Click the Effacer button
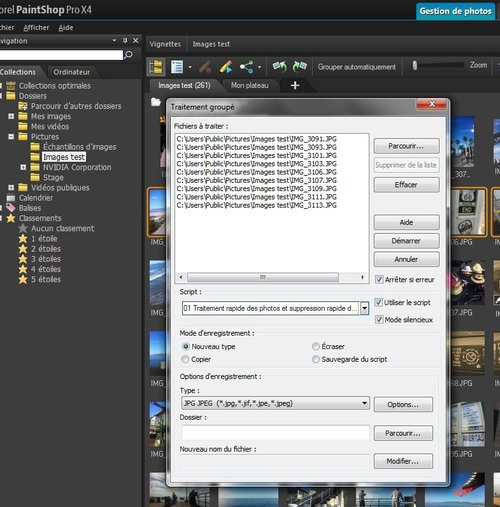The image size is (500, 507). (406, 185)
